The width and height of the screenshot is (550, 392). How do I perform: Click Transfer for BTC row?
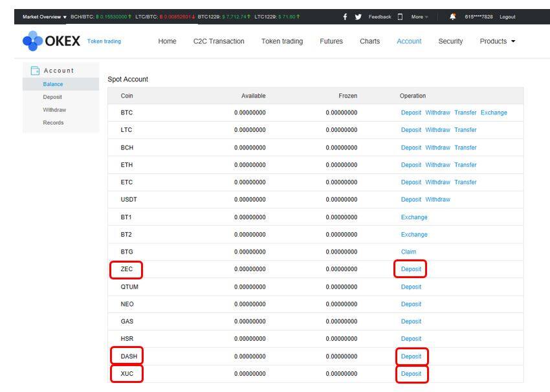[465, 113]
